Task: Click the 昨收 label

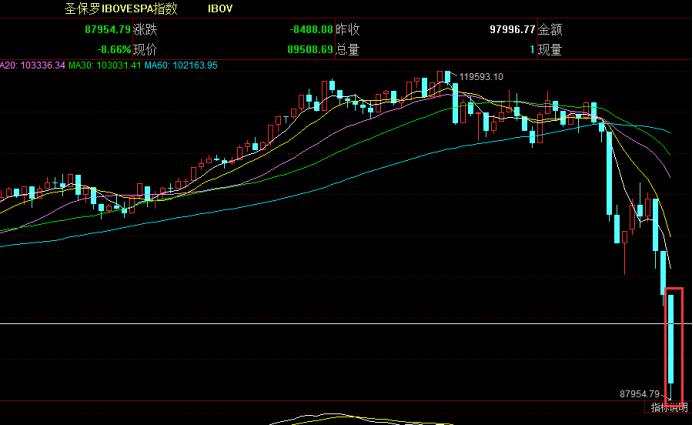Action: (x=347, y=30)
